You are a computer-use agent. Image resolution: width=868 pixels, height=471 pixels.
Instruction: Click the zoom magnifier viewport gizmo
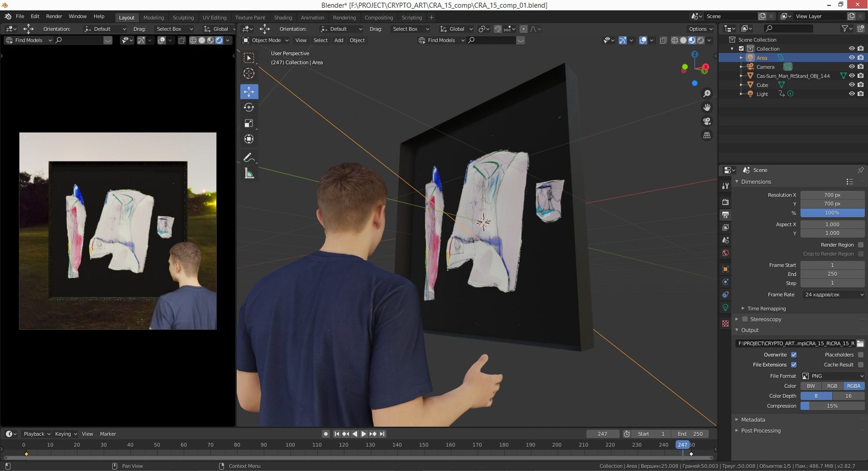tap(707, 94)
